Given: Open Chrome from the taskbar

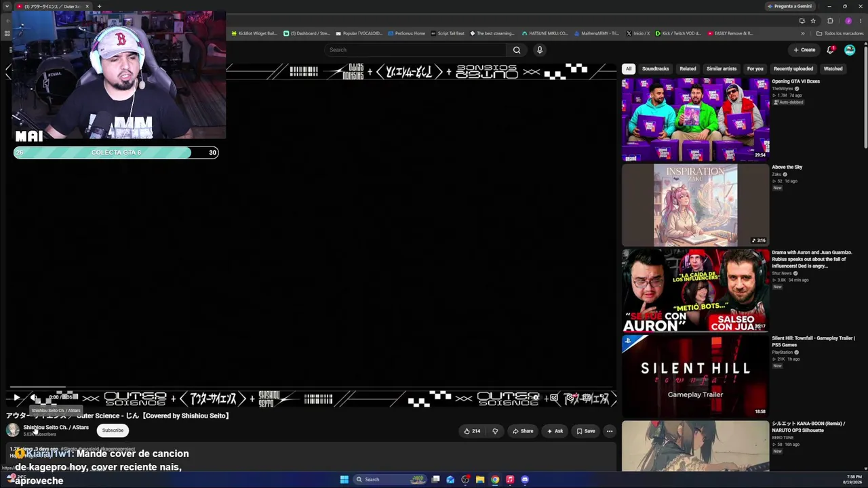Looking at the screenshot, I should pos(495,480).
